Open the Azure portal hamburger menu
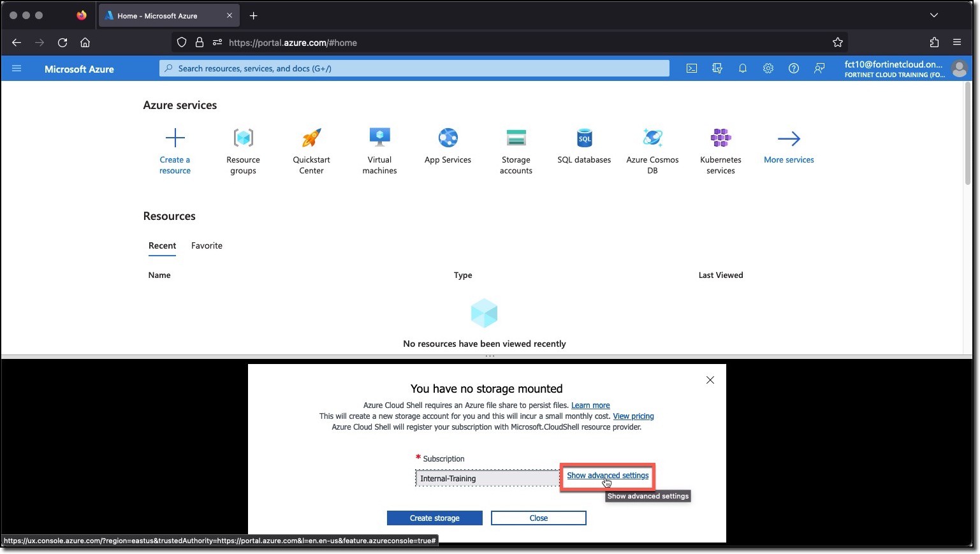This screenshot has height=554, width=980. pos(17,68)
